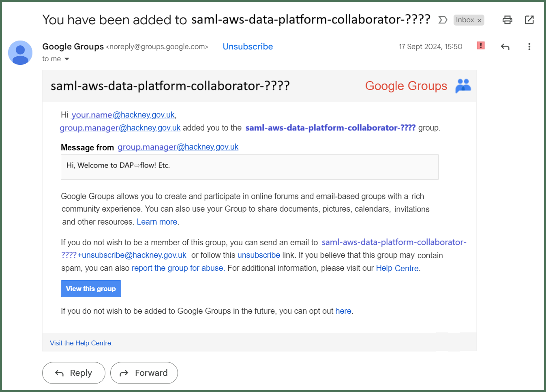Screen dimensions: 546x392
Task: Click group.manager link after 'Message from'
Action: (x=178, y=147)
